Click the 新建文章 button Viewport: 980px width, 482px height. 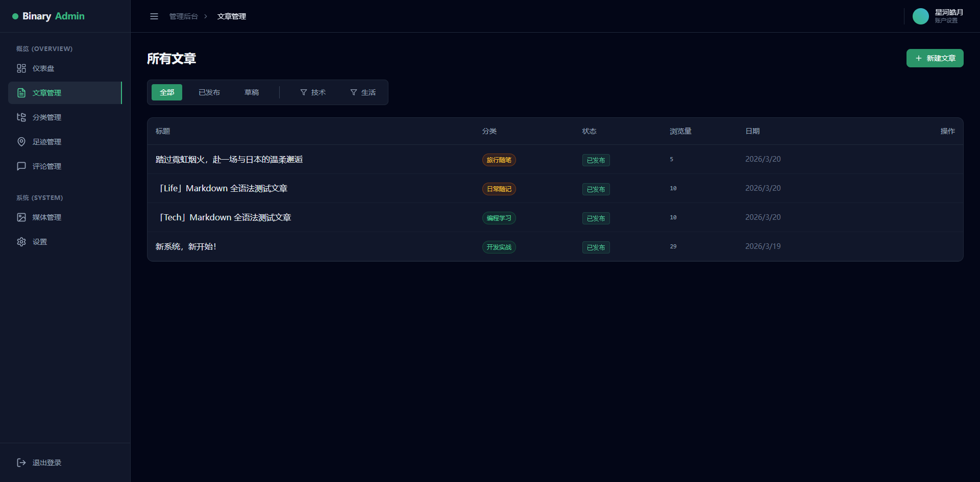click(x=935, y=58)
